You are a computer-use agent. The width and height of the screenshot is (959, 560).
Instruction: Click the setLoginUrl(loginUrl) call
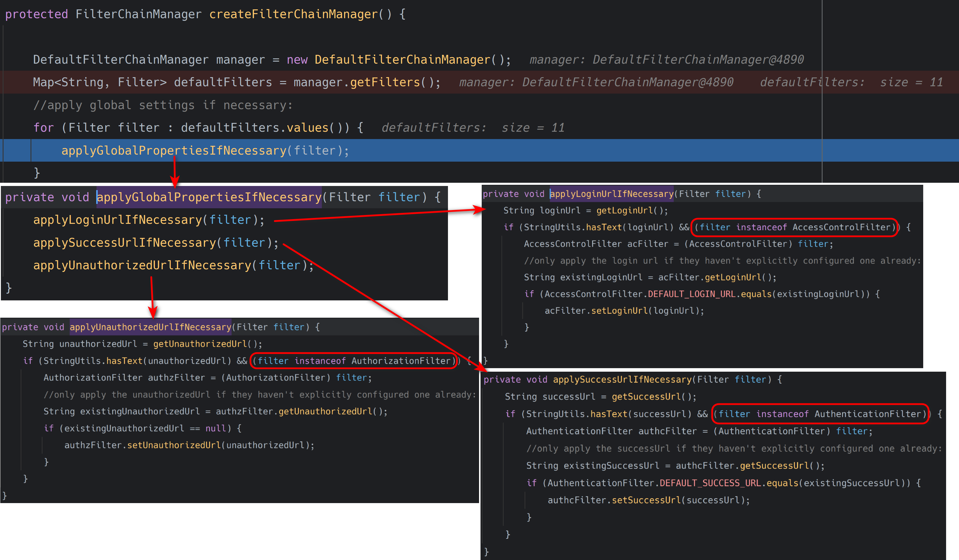[x=645, y=311]
